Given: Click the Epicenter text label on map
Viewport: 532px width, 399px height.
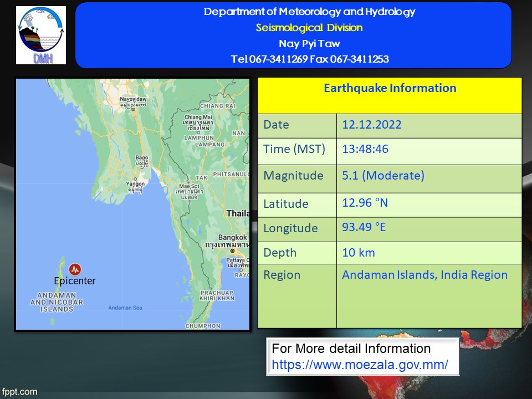Looking at the screenshot, I should point(75,281).
